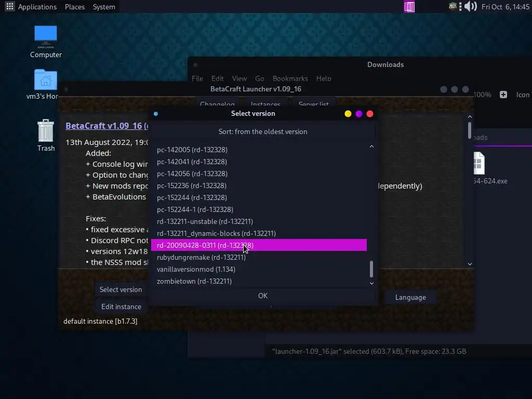Click the changelog panel scrollbar thumb
Image resolution: width=532 pixels, height=399 pixels.
coord(470,130)
